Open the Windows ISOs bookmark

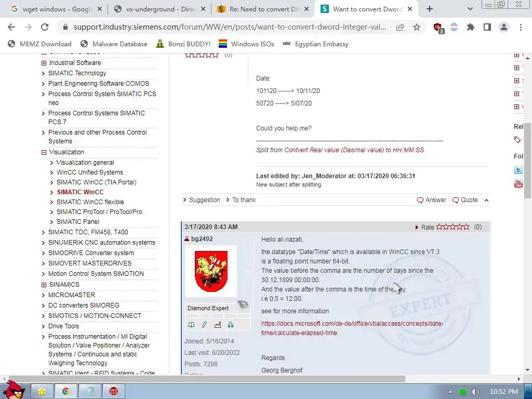(246, 44)
